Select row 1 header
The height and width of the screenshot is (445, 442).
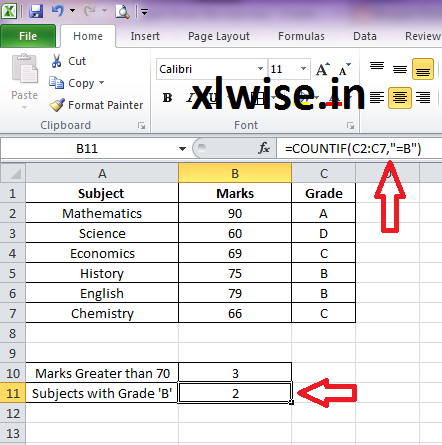tap(13, 193)
